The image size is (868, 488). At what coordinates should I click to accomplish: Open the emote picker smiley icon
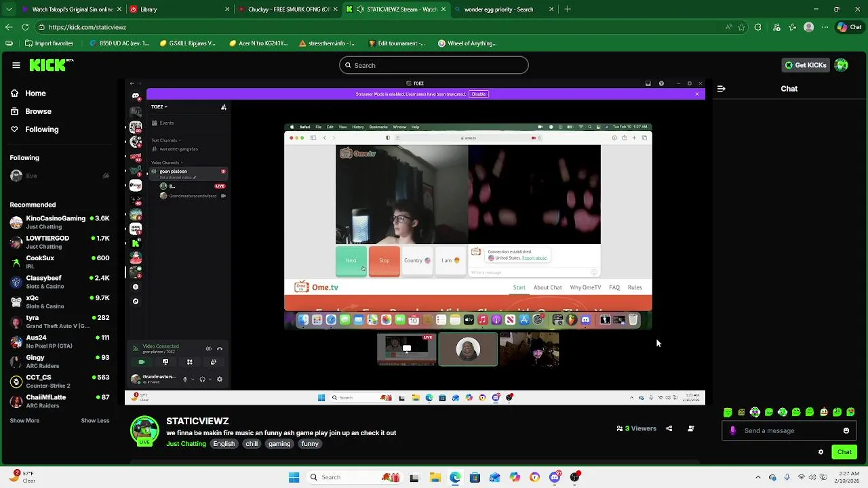point(846,430)
